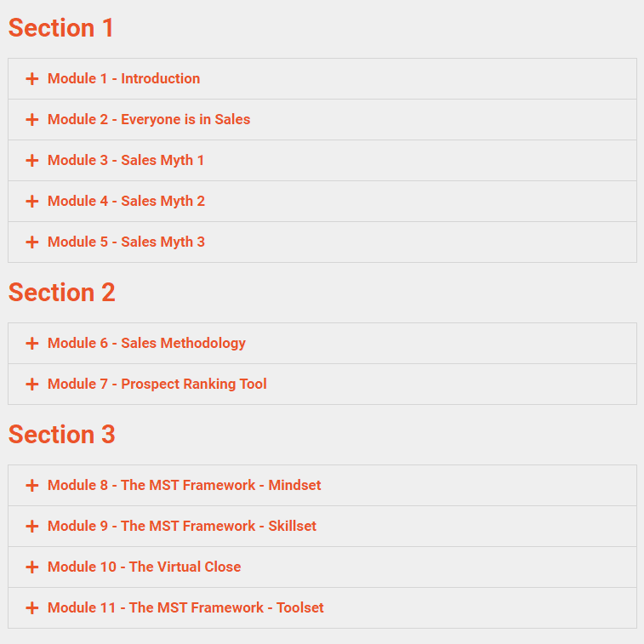Click the Section 1 heading
The height and width of the screenshot is (644, 644).
[x=61, y=28]
